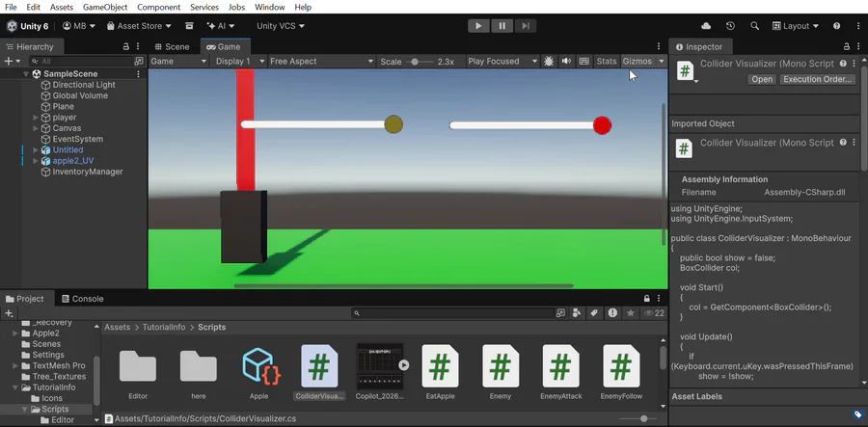Click the Project favorites star icon
This screenshot has width=868, height=427.
pos(630,313)
